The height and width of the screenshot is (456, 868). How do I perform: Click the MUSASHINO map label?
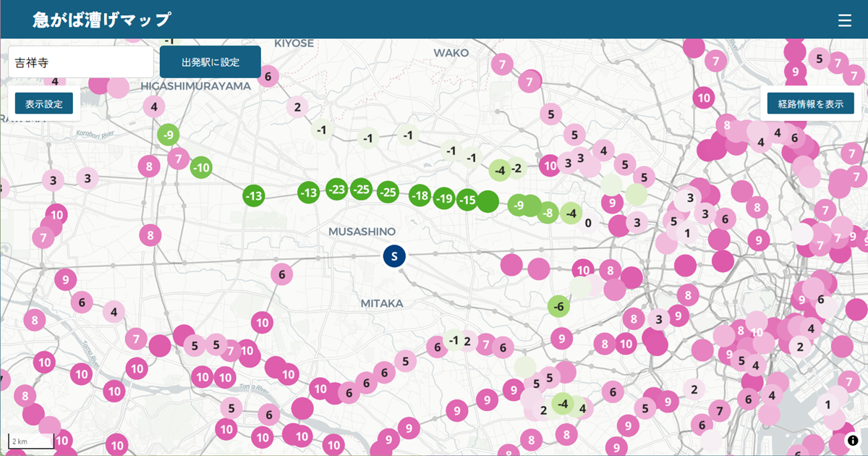click(362, 232)
